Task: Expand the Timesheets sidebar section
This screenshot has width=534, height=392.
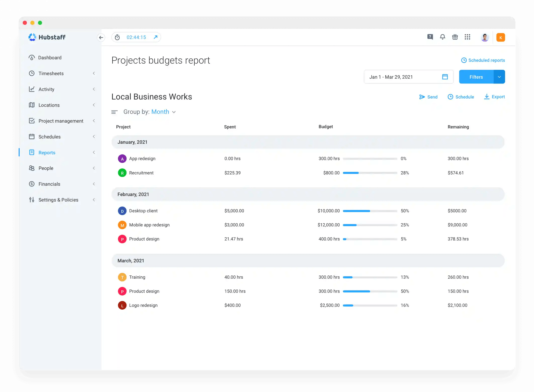Action: pyautogui.click(x=94, y=73)
